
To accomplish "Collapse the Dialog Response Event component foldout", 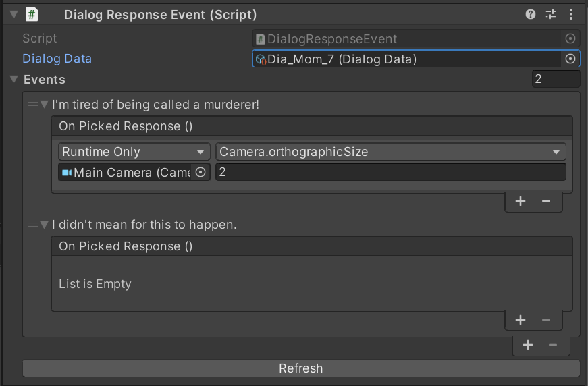I will (14, 15).
